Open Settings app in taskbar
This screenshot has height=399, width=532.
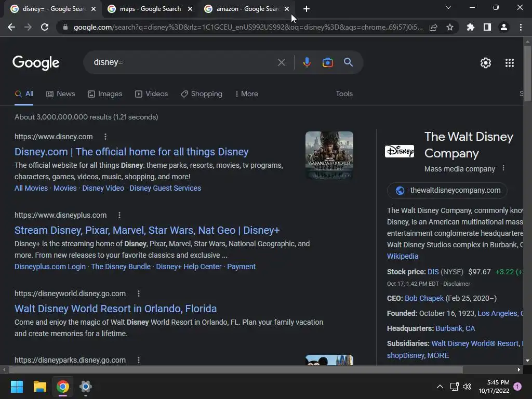pos(86,387)
